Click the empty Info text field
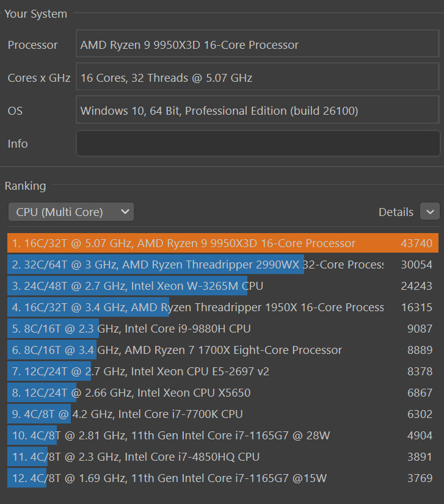Image resolution: width=444 pixels, height=504 pixels. [x=258, y=143]
